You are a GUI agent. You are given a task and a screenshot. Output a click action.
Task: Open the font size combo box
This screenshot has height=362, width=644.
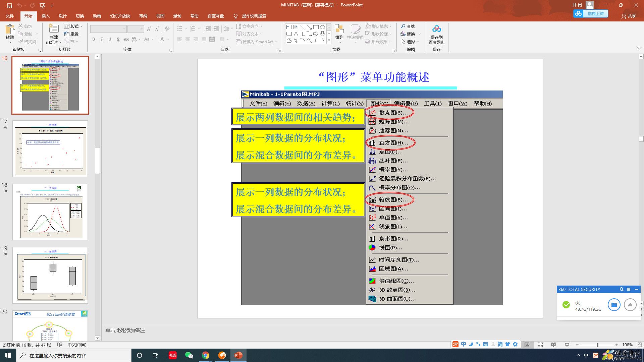136,29
